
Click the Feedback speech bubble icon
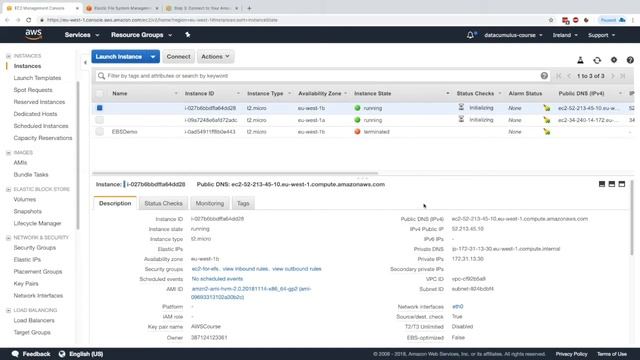pyautogui.click(x=15, y=354)
